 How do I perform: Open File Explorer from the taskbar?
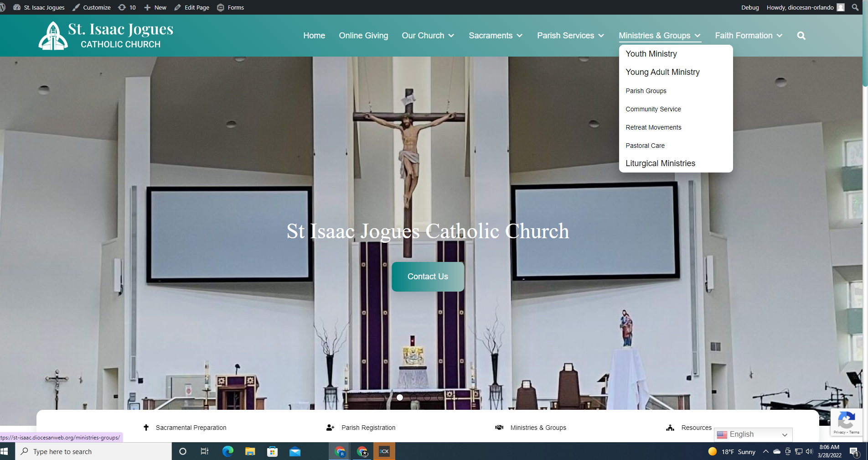250,451
